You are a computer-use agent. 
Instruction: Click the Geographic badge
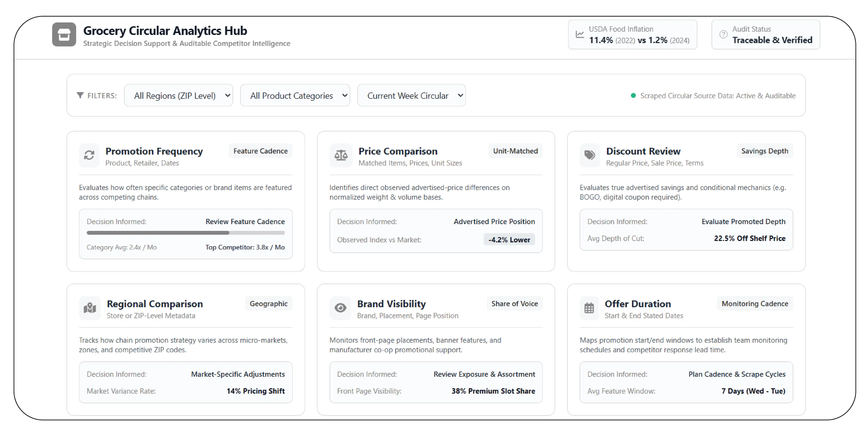click(269, 304)
